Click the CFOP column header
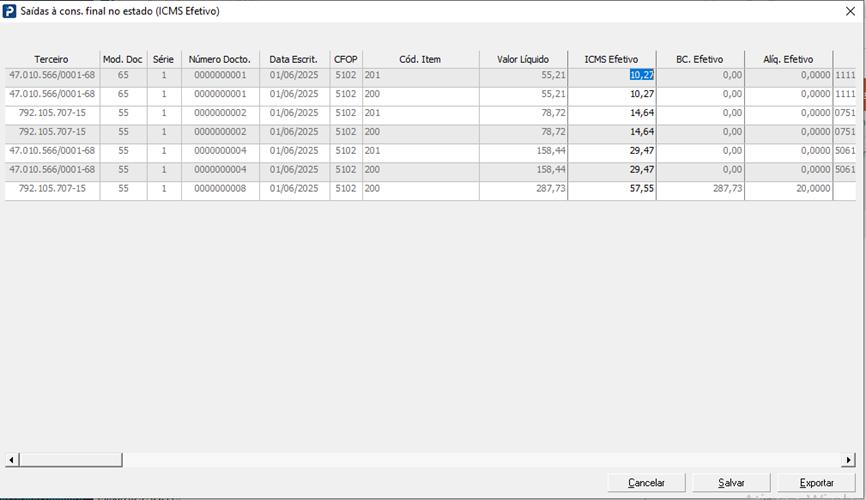The height and width of the screenshot is (500, 866). (x=346, y=60)
